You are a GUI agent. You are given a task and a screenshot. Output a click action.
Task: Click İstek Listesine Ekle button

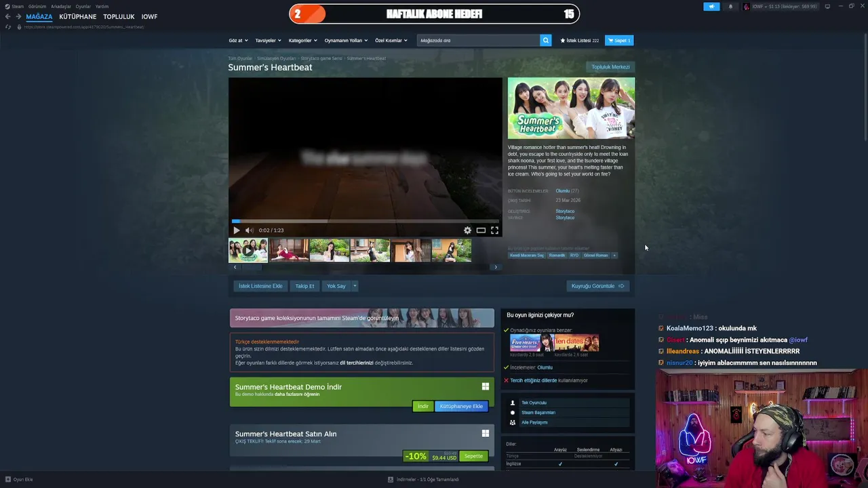pos(260,286)
